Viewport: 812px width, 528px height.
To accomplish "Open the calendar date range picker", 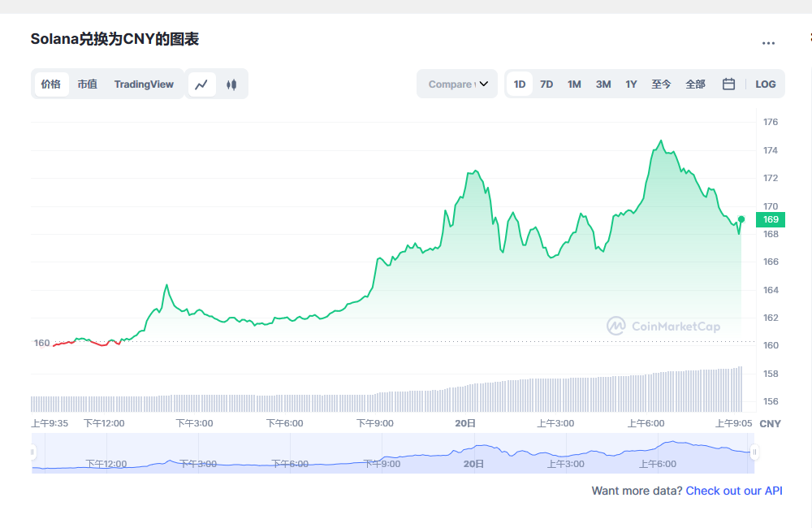I will tap(728, 84).
